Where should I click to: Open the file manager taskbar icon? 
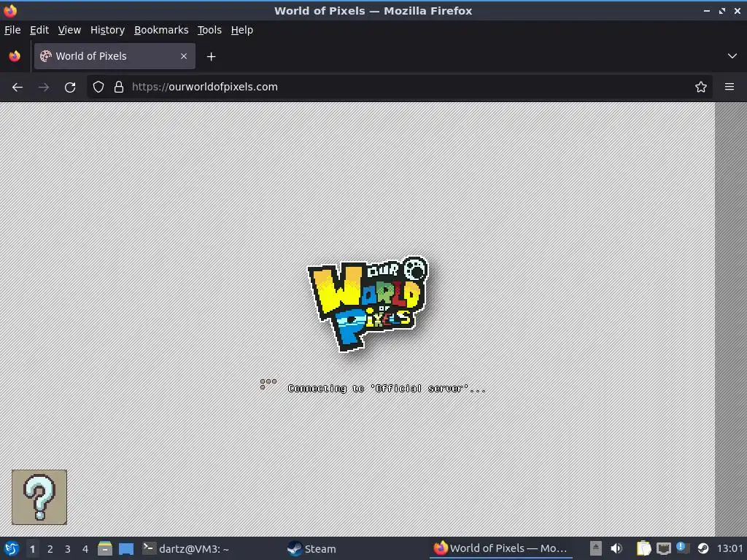pyautogui.click(x=105, y=548)
